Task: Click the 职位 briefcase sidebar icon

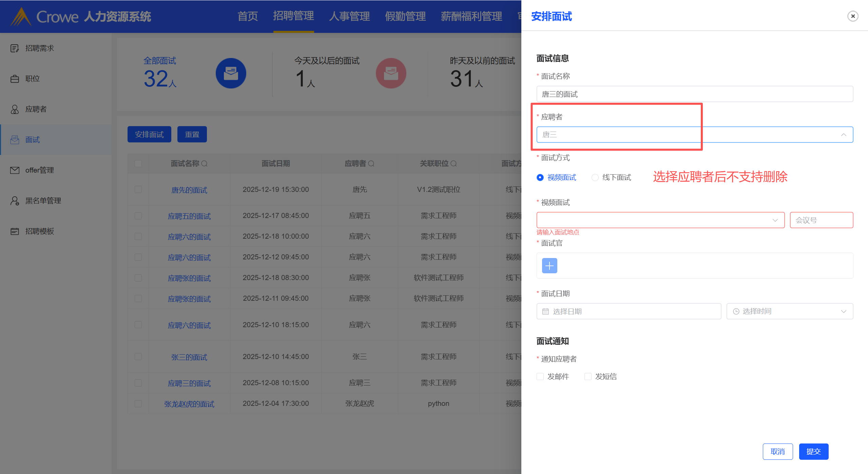Action: [x=15, y=79]
